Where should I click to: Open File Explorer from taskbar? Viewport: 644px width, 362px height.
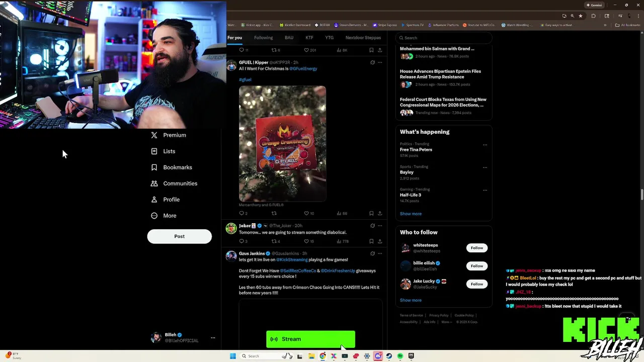tap(311, 356)
